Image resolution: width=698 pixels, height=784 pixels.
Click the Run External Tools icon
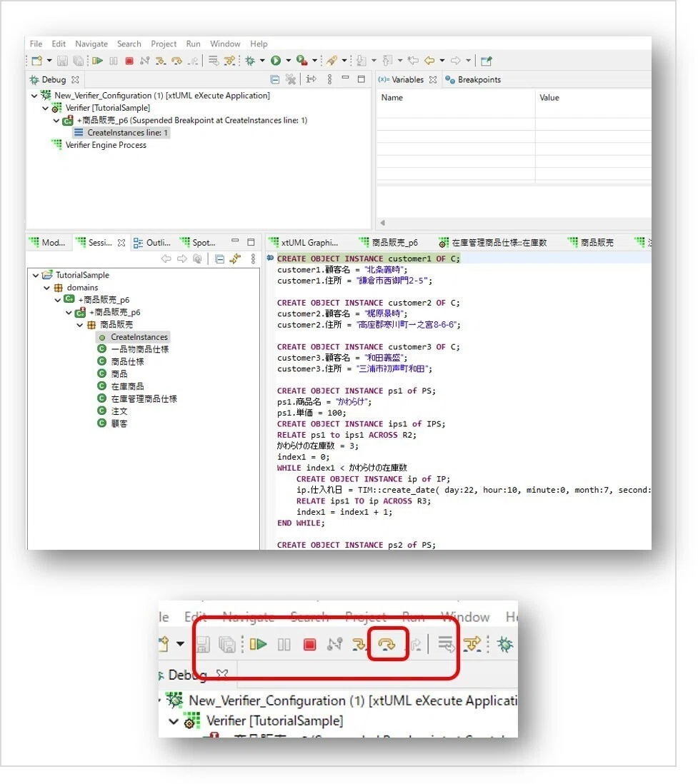point(301,61)
